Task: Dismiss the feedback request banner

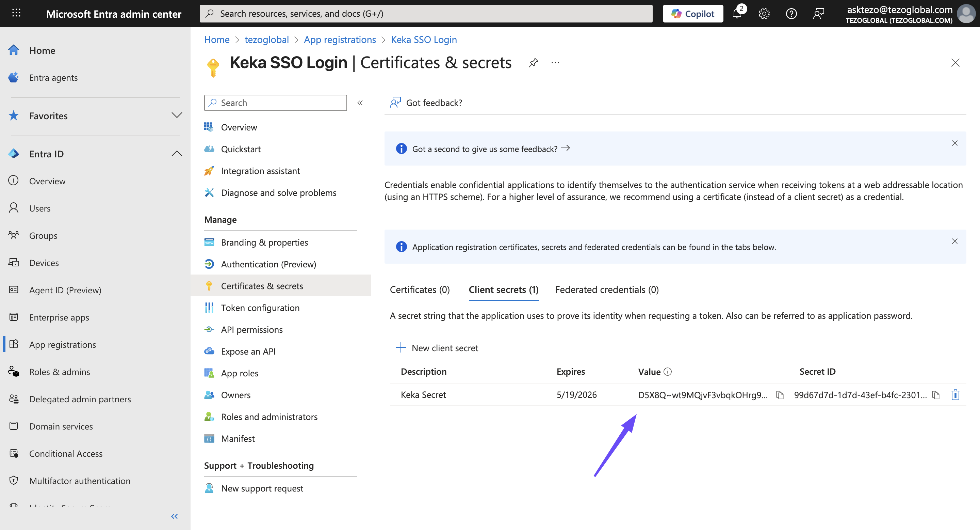Action: coord(954,143)
